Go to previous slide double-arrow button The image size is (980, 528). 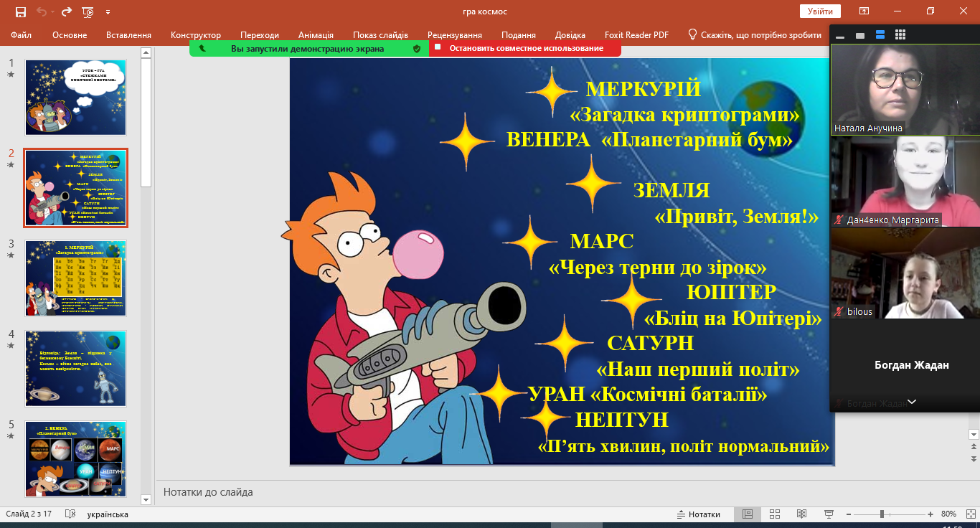point(974,446)
